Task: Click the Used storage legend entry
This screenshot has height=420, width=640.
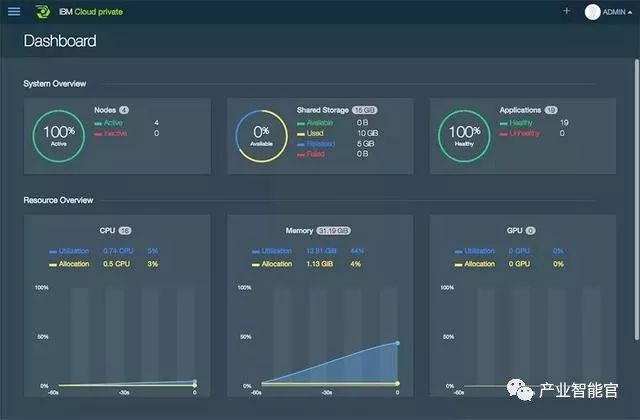Action: 310,133
